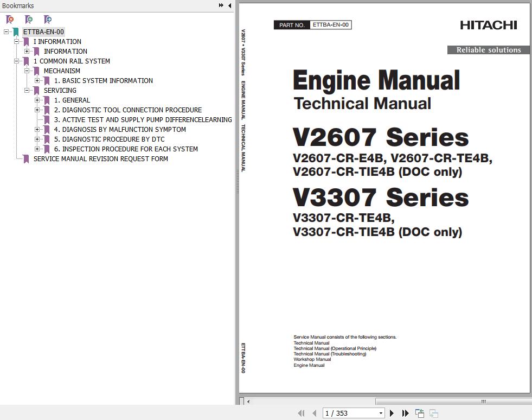Collapse the I INFORMATION bookmark node
This screenshot has height=420, width=532.
(x=16, y=41)
